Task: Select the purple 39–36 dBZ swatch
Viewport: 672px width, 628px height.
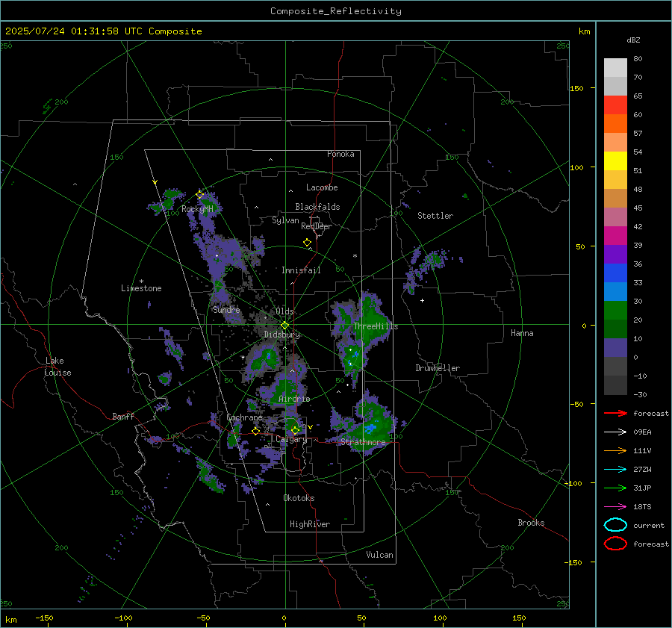Action: pyautogui.click(x=615, y=254)
